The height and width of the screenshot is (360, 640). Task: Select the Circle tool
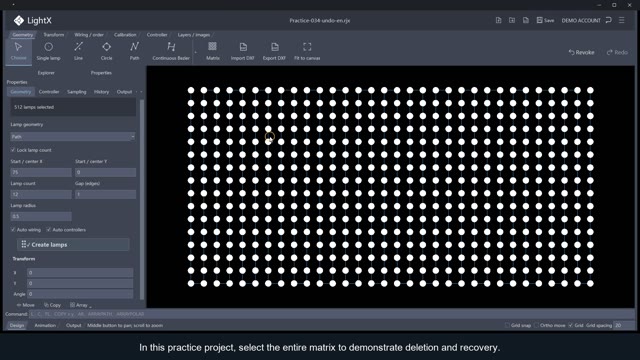106,51
